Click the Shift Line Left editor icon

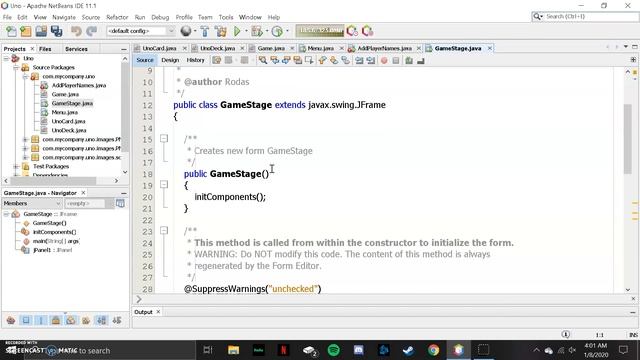coord(359,60)
